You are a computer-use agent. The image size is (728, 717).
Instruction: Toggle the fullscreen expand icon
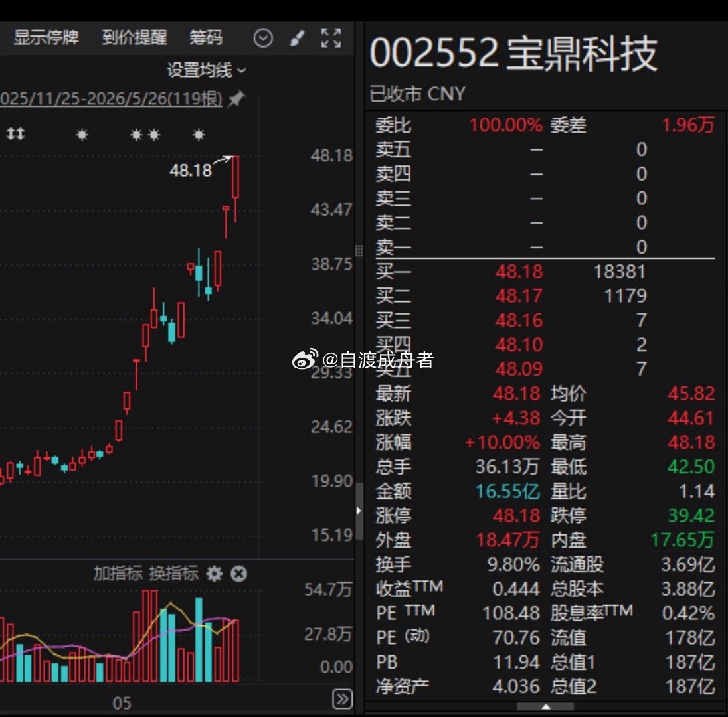(331, 38)
